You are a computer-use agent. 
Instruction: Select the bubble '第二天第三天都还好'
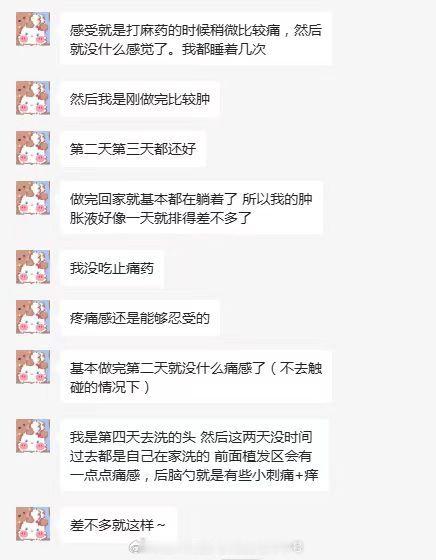coord(133,149)
